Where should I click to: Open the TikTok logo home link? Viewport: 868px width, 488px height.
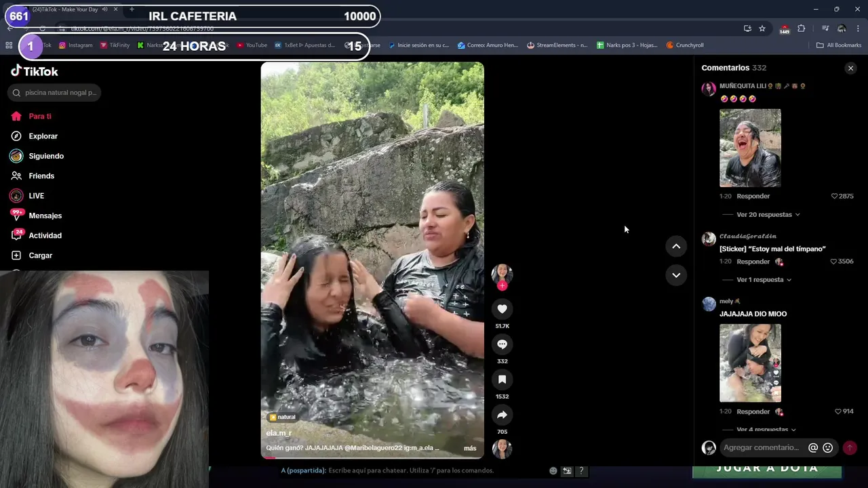[34, 71]
